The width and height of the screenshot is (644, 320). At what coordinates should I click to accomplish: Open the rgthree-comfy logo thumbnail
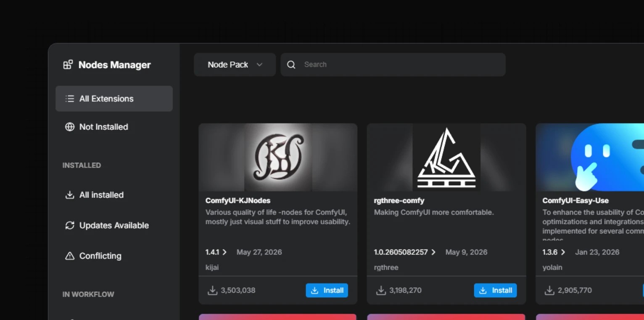446,157
